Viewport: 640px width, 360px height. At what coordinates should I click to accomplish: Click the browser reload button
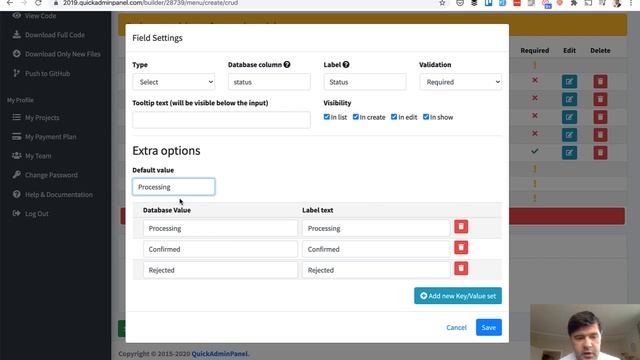[x=38, y=3]
